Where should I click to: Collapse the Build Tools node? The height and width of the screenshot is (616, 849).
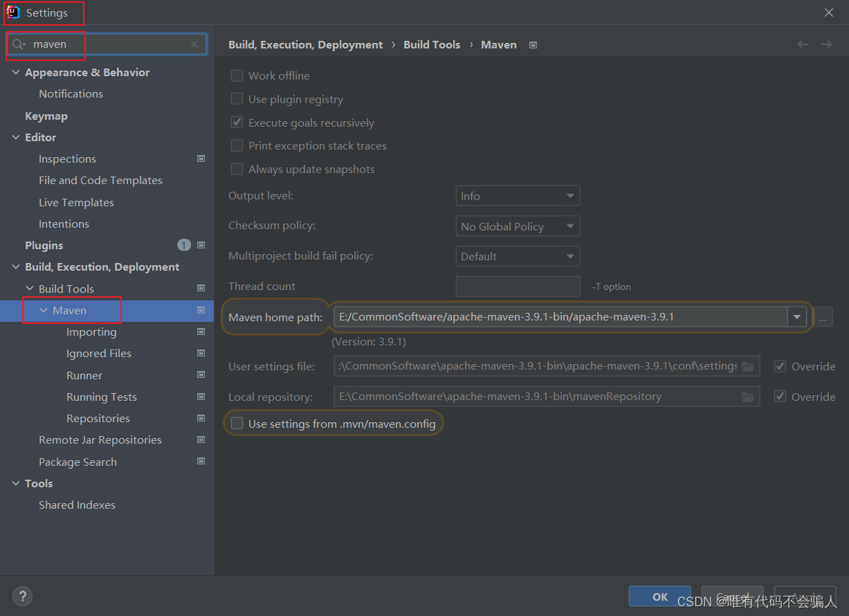point(30,289)
